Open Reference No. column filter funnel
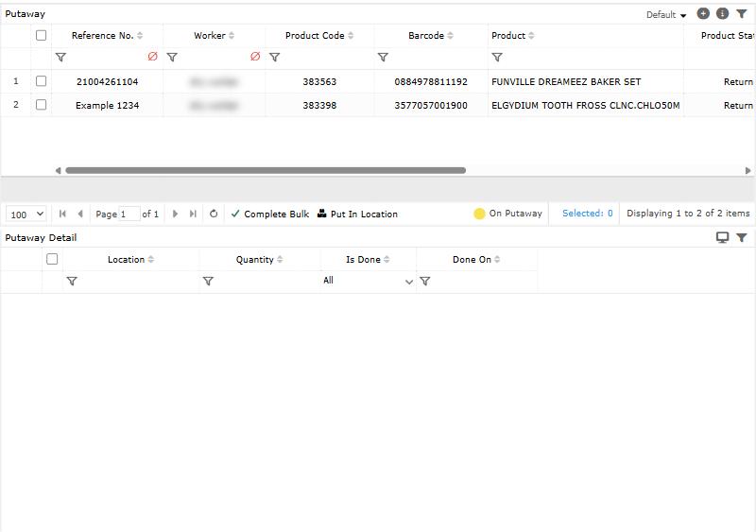 (60, 58)
